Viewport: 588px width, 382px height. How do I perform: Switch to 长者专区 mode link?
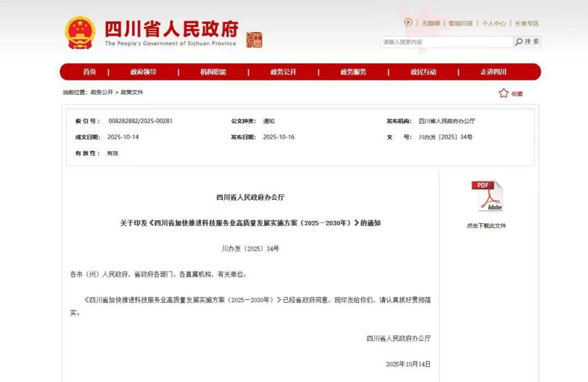[x=526, y=23]
